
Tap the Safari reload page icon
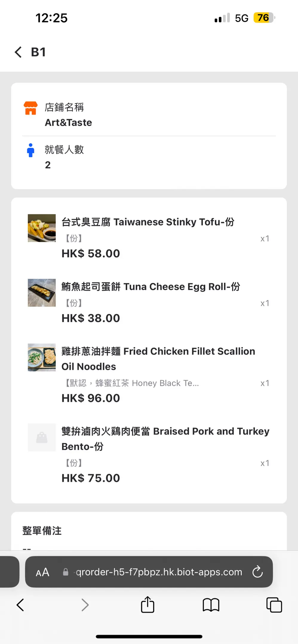(x=257, y=572)
